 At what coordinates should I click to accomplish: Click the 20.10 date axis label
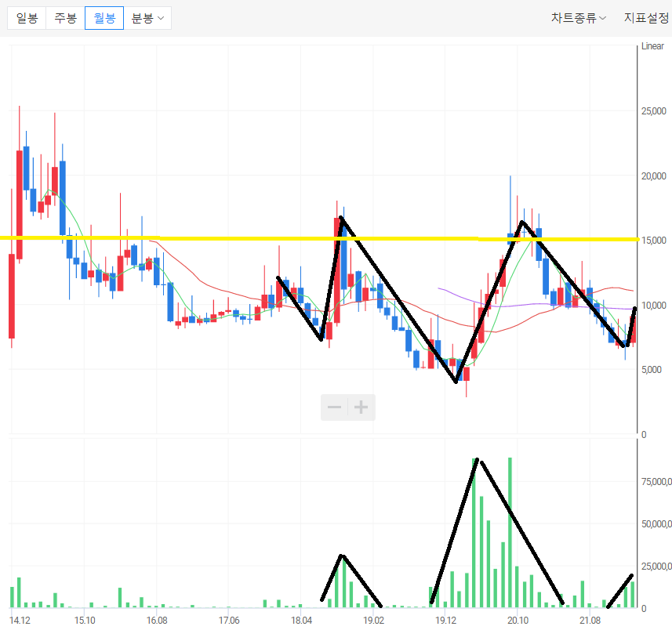(x=518, y=621)
